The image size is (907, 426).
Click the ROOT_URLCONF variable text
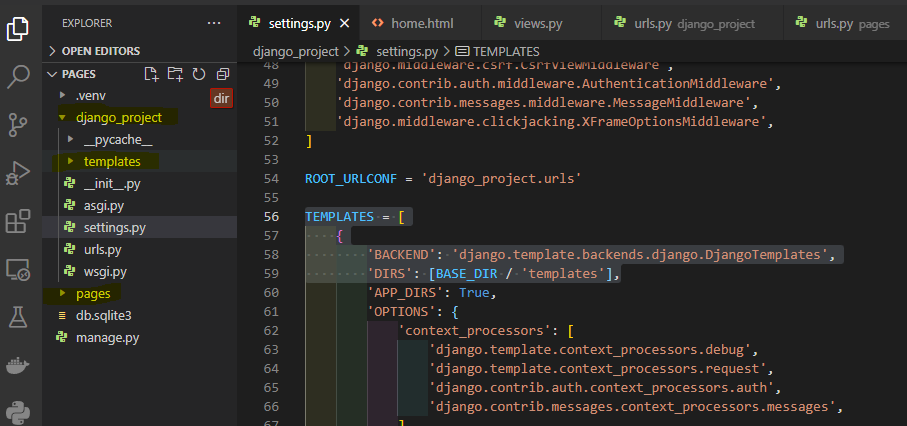click(x=351, y=178)
